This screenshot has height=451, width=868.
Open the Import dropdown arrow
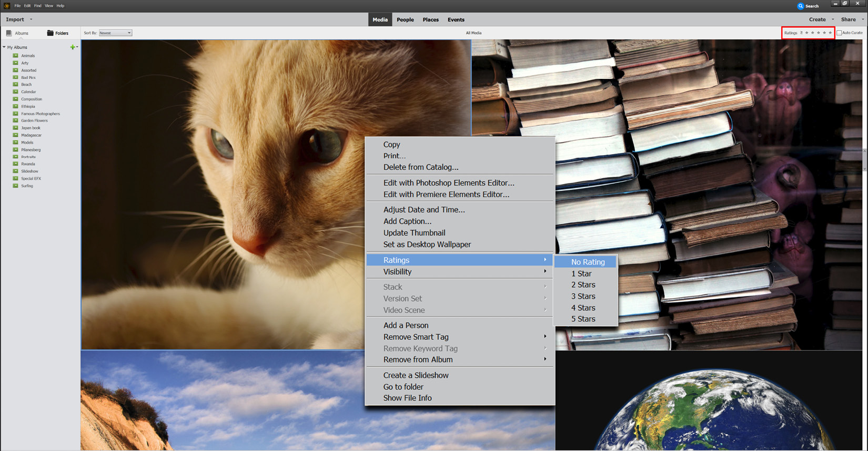click(31, 19)
